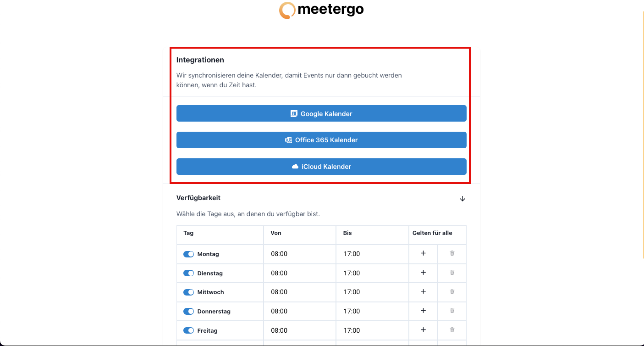This screenshot has height=346, width=644.
Task: Collapse the Verfügbarkeit section arrow
Action: coord(462,199)
